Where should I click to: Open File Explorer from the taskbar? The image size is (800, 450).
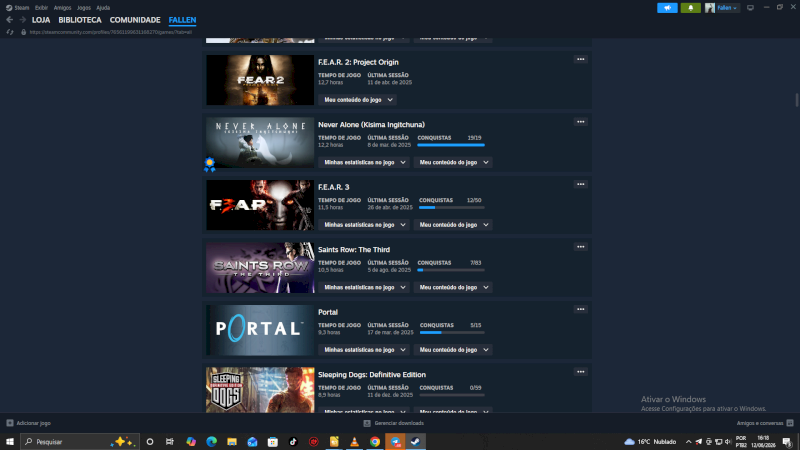click(x=232, y=442)
